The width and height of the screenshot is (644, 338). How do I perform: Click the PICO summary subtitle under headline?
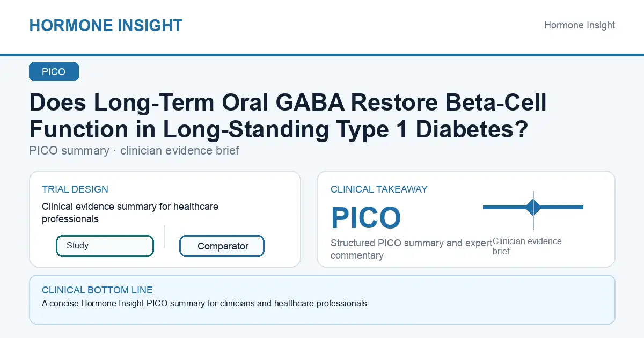(134, 151)
